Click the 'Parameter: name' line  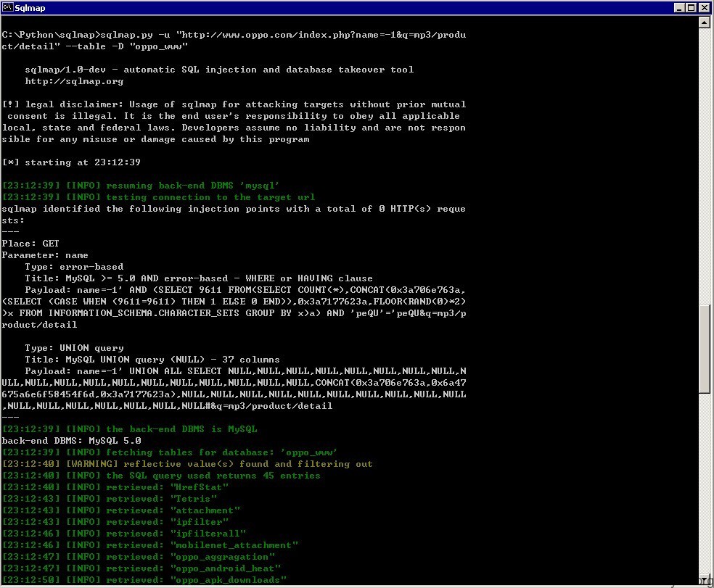tap(45, 255)
